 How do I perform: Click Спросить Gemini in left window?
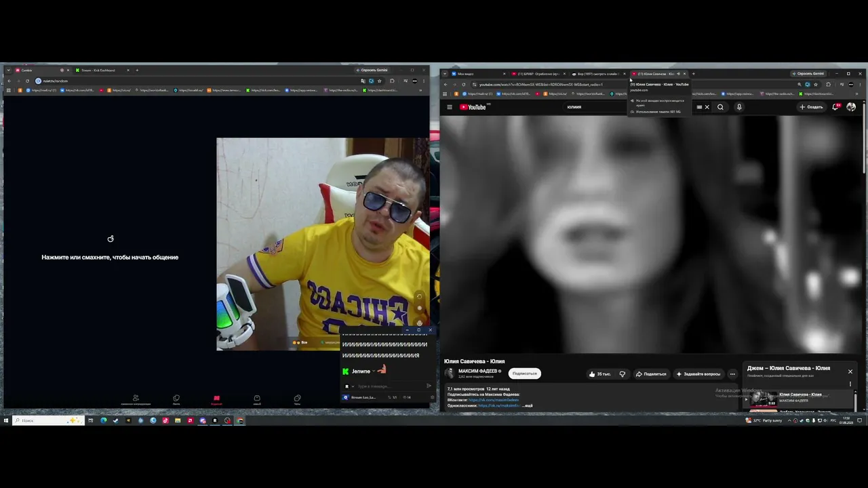[372, 70]
